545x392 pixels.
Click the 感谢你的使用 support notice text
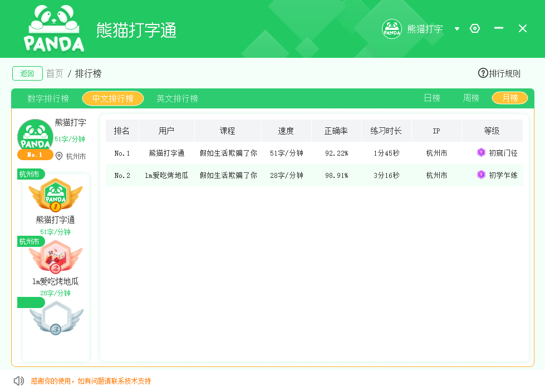(x=91, y=381)
